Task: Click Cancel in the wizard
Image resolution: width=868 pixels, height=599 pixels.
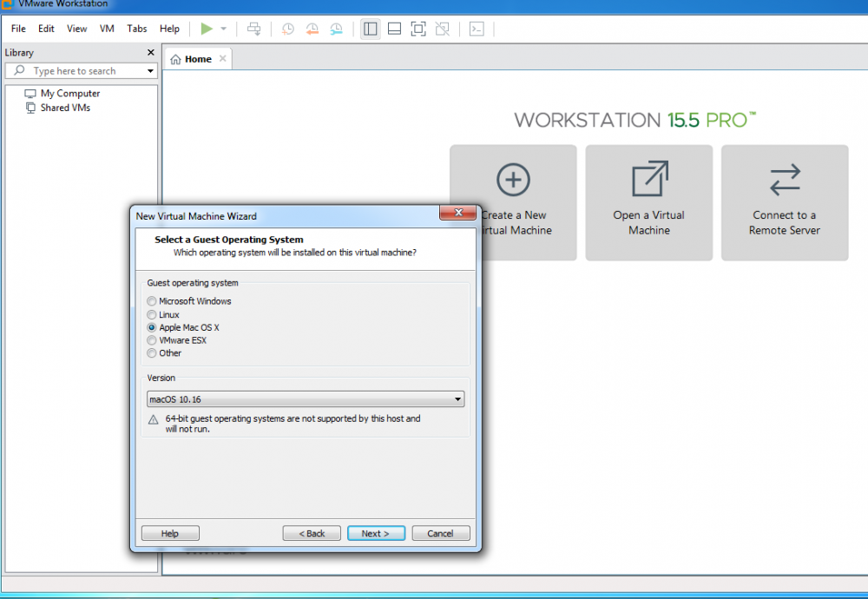Action: coord(441,533)
